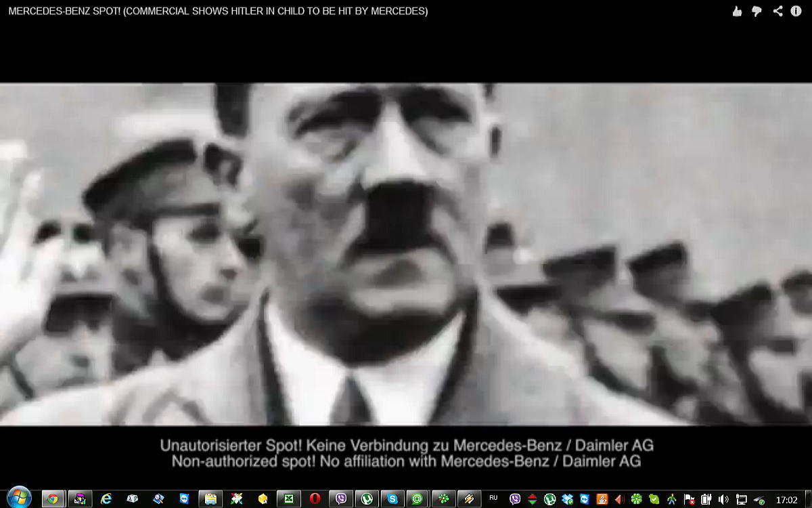Image resolution: width=812 pixels, height=508 pixels.
Task: Click the clock showing 17:02
Action: pos(786,500)
